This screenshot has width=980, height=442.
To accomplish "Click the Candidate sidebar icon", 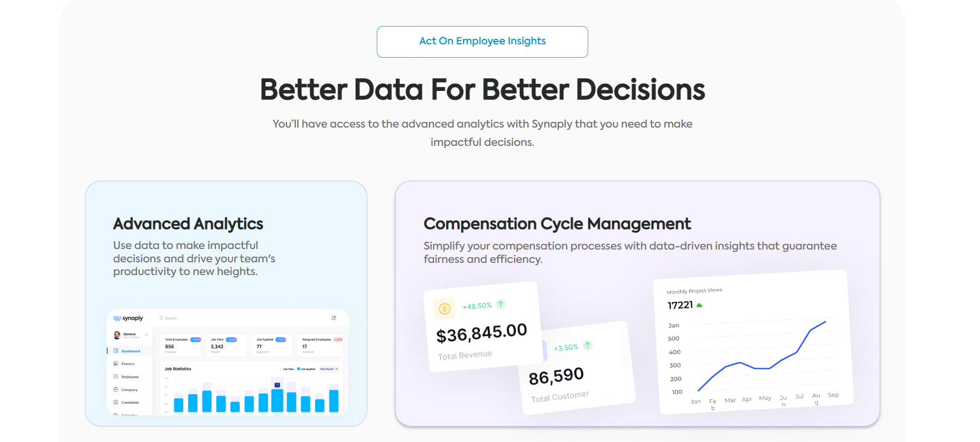I will pyautogui.click(x=116, y=402).
